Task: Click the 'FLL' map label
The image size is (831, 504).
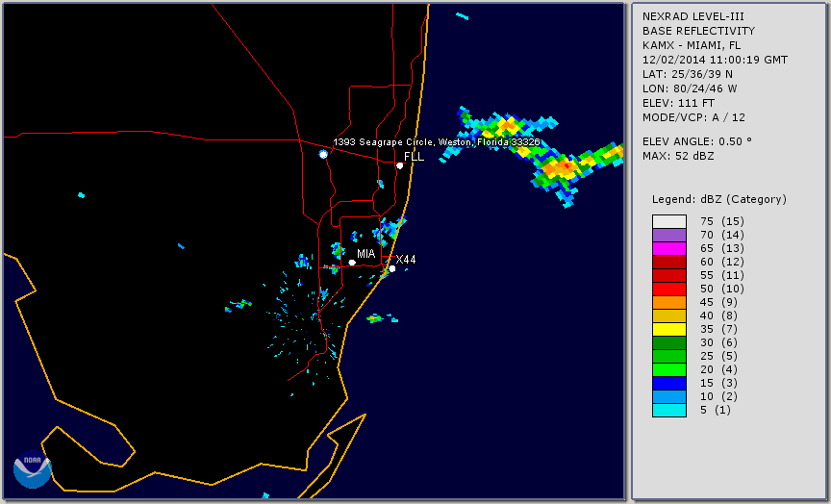Action: (414, 157)
